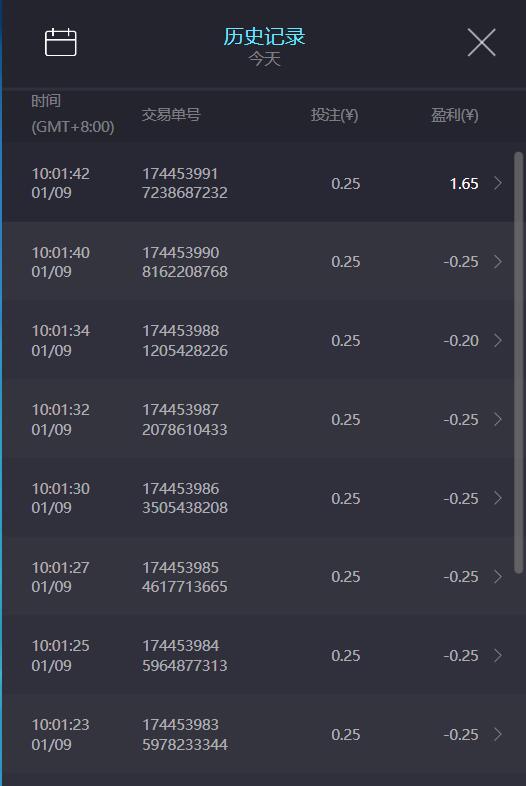Expand details of the 10:01:40 record
The height and width of the screenshot is (786, 526).
pyautogui.click(x=497, y=262)
